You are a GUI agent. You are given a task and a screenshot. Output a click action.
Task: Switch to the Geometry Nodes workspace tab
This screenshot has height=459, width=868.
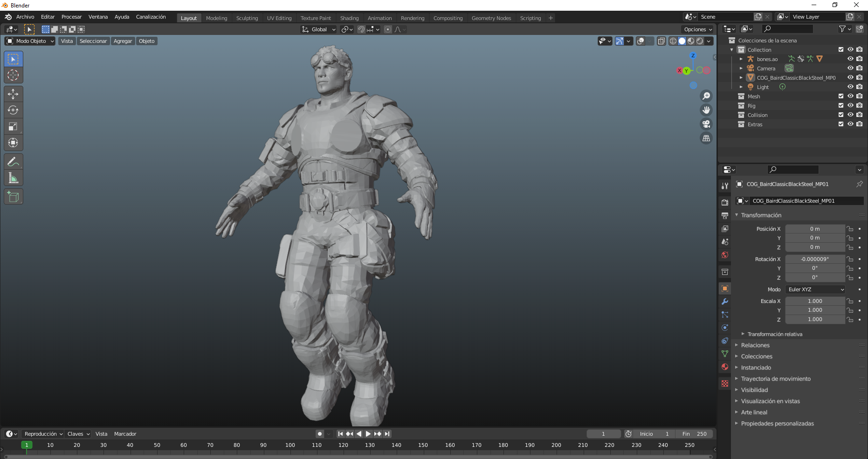click(491, 18)
